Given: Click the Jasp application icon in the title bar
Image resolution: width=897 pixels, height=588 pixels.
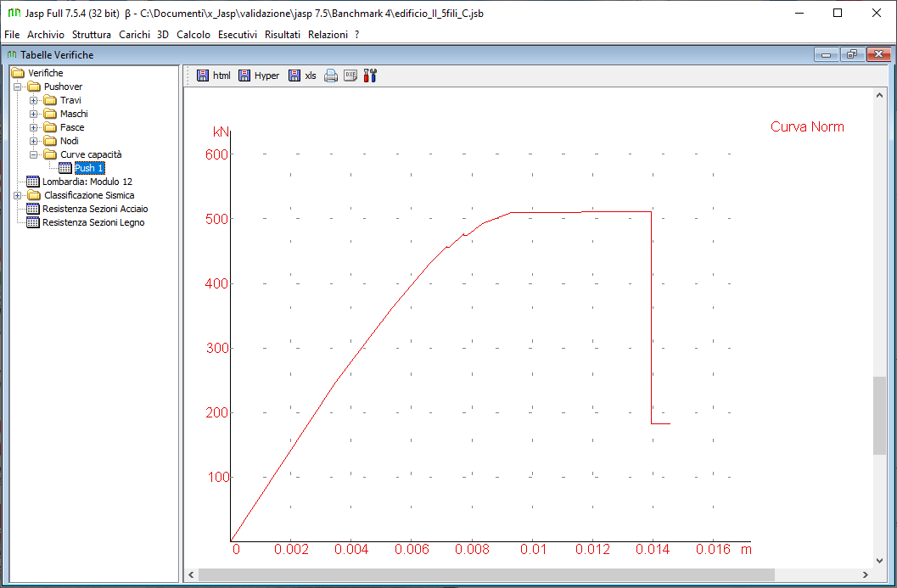Looking at the screenshot, I should [14, 14].
